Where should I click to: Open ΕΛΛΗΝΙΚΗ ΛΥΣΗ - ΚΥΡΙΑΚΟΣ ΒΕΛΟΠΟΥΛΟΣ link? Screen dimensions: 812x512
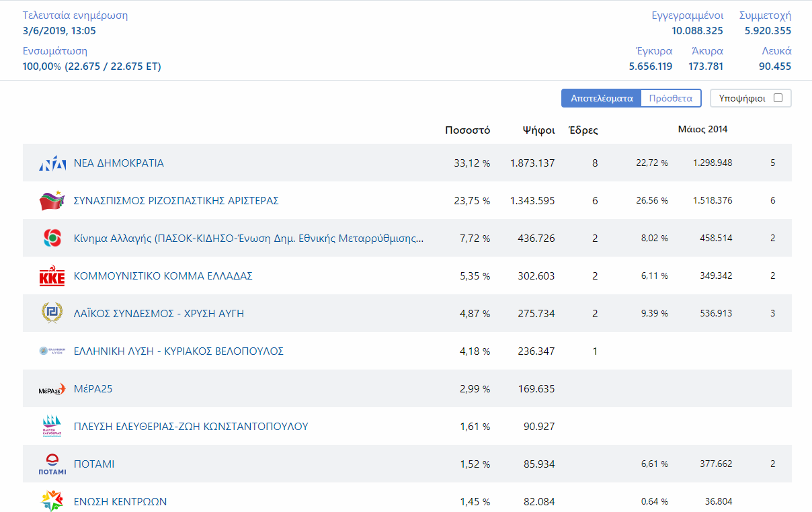point(179,351)
